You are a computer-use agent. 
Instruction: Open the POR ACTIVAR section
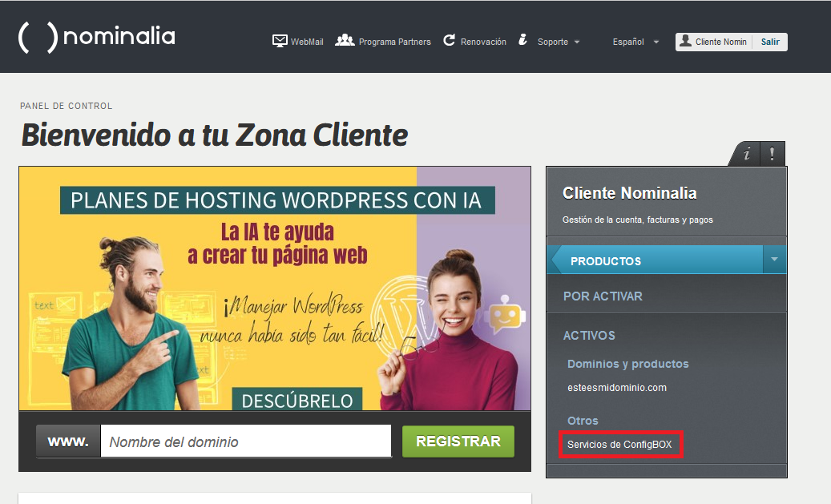tap(603, 296)
